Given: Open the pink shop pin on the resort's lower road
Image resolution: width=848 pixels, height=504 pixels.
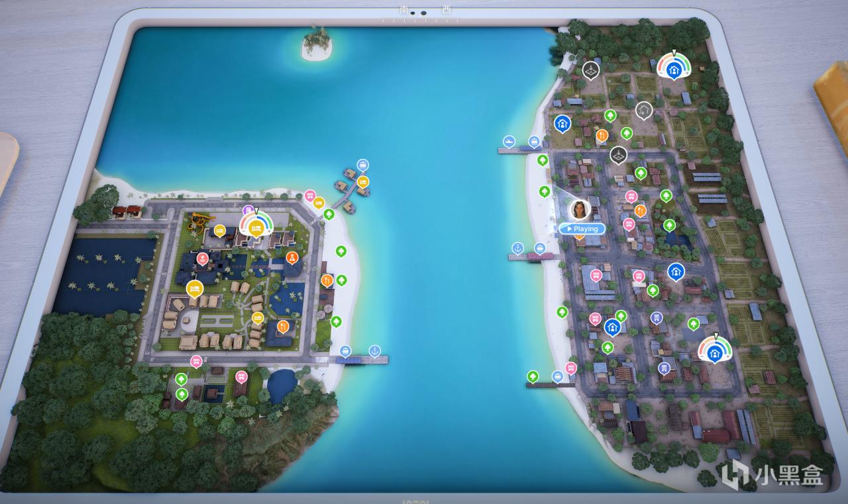Looking at the screenshot, I should (x=196, y=361).
